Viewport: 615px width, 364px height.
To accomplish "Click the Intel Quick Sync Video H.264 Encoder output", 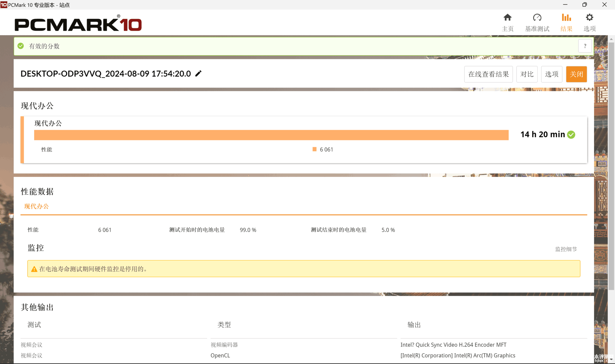I will tap(453, 345).
